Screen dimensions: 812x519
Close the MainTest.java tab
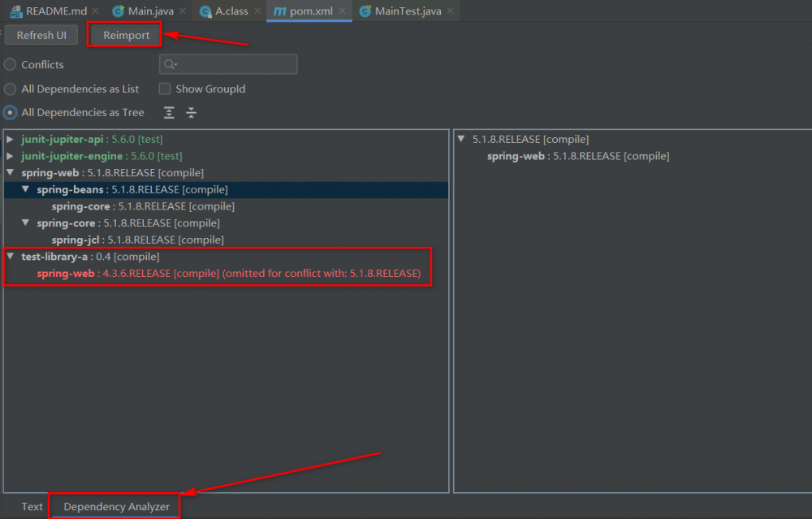[451, 11]
